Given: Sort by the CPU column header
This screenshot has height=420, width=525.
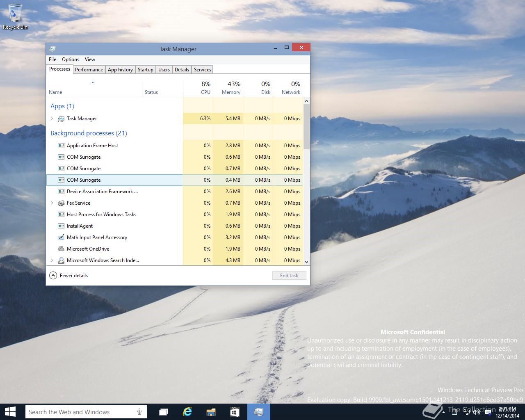Looking at the screenshot, I should [x=198, y=88].
